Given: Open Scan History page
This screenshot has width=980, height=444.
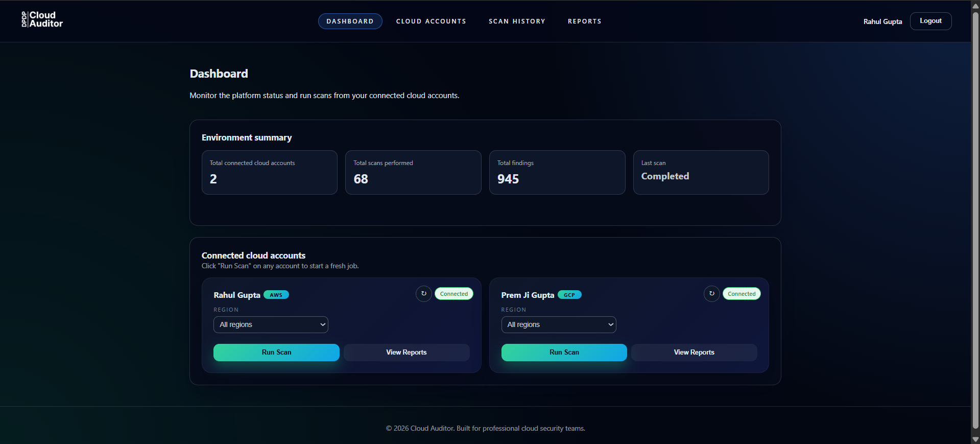Looking at the screenshot, I should [517, 21].
